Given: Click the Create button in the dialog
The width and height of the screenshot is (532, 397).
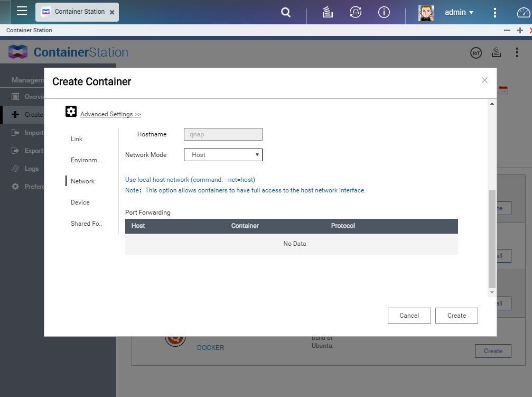Looking at the screenshot, I should pos(456,316).
